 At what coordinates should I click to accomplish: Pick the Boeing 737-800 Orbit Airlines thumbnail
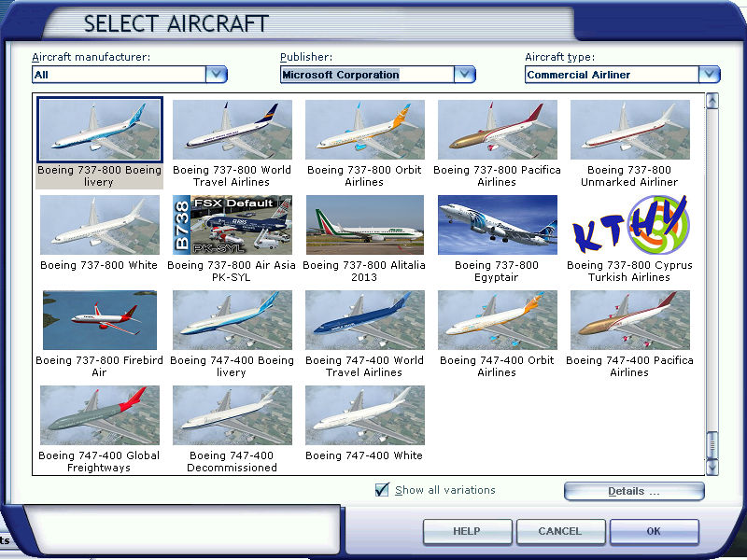pyautogui.click(x=364, y=130)
